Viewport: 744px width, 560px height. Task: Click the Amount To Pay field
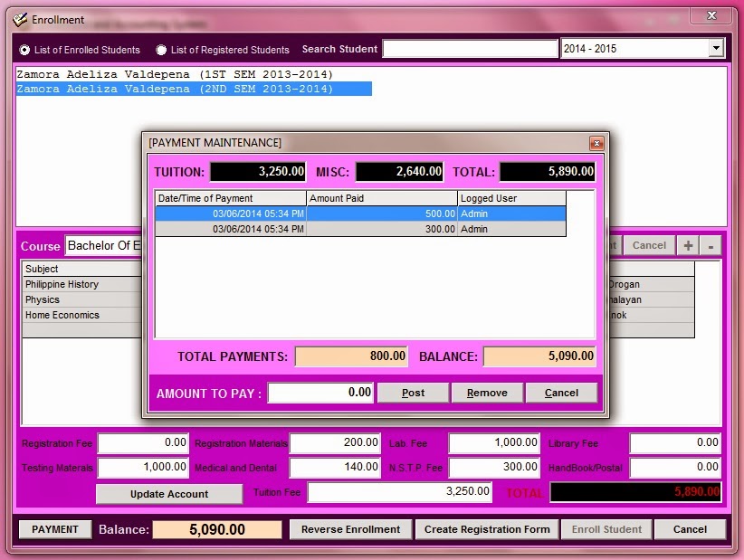coord(320,393)
